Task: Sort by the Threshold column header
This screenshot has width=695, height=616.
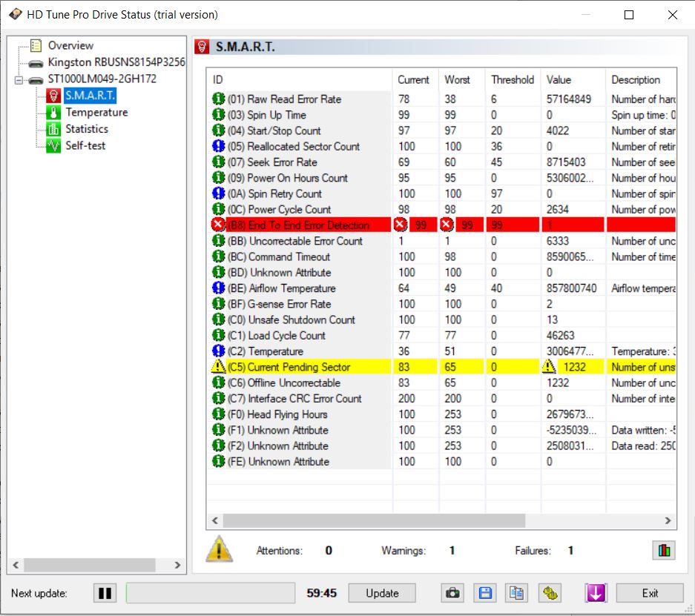Action: [513, 80]
